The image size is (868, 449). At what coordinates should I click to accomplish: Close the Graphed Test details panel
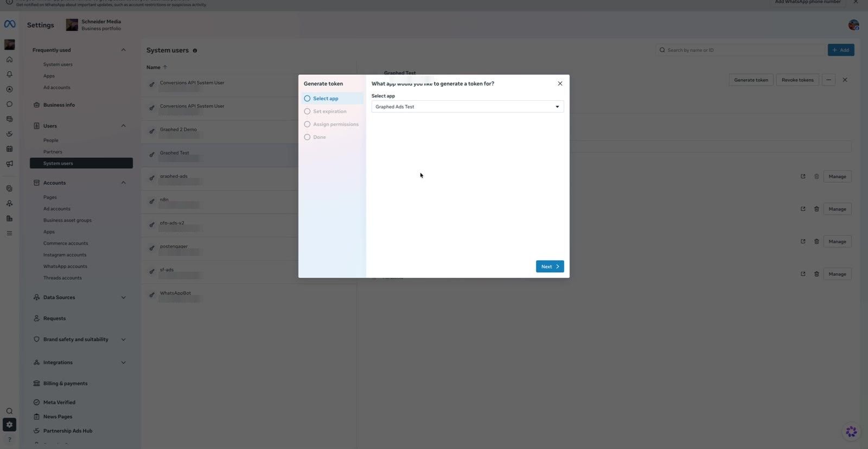pos(845,80)
